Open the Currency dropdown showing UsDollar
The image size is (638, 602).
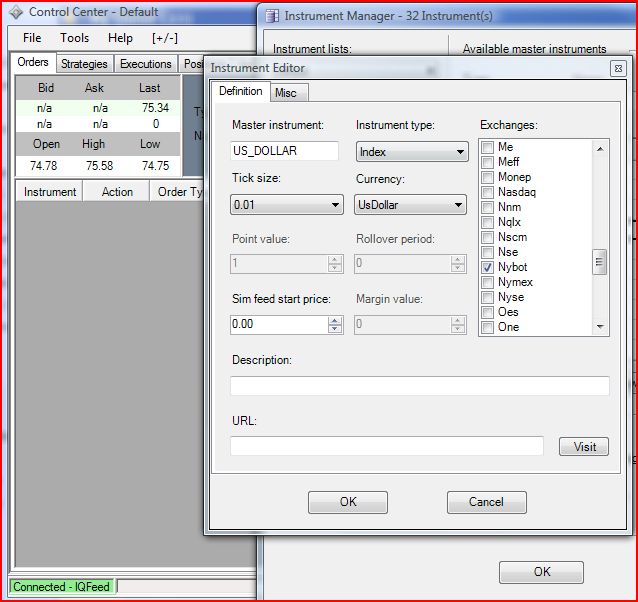coord(410,205)
